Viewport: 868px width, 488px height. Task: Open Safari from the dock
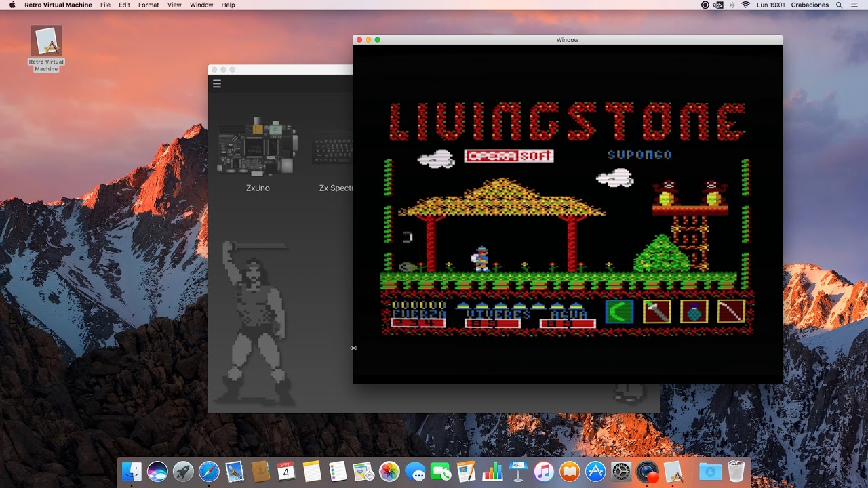tap(209, 471)
